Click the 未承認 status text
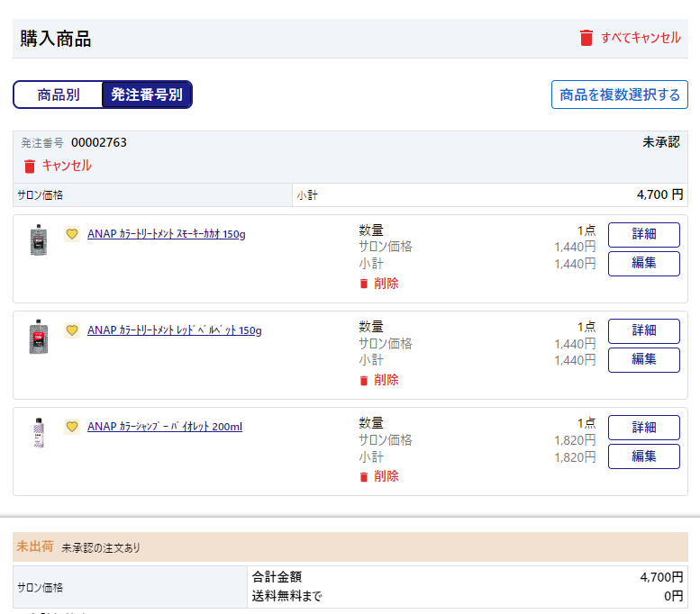Viewport: 700px width, 614px height. click(661, 142)
